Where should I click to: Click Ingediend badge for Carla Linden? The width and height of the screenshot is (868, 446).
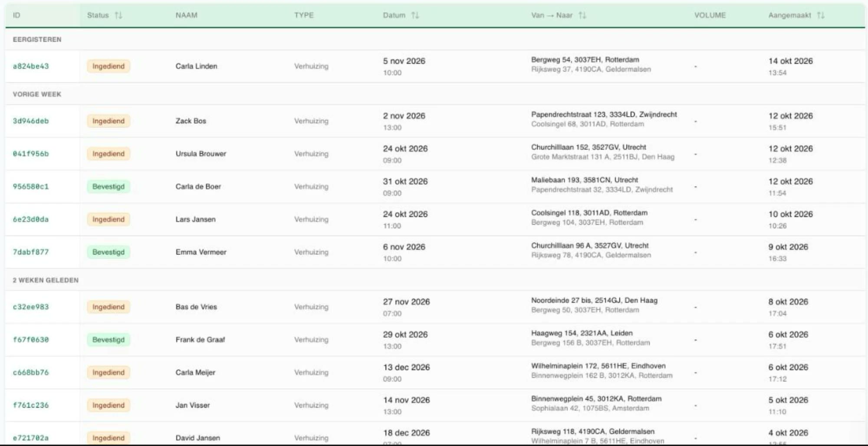(108, 66)
